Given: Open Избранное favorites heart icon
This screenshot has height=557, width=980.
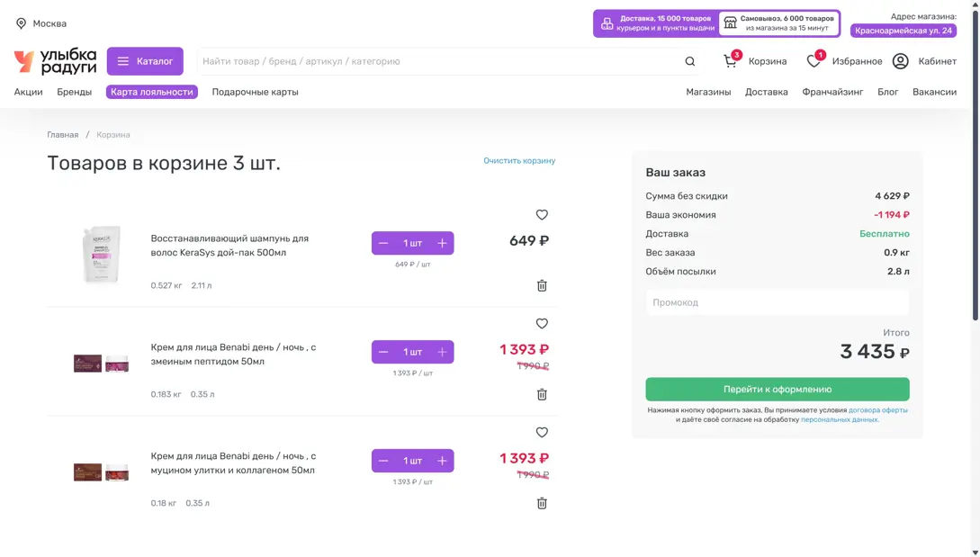Looking at the screenshot, I should coord(814,61).
